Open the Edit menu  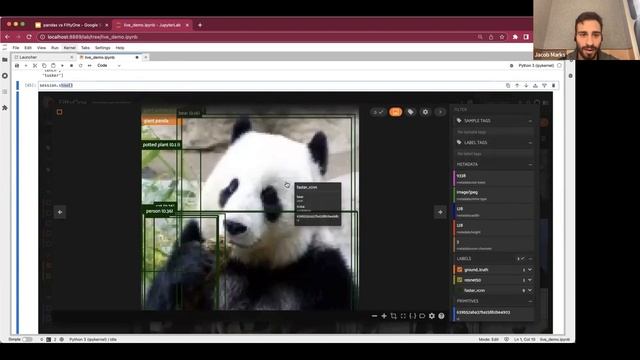tap(28, 48)
